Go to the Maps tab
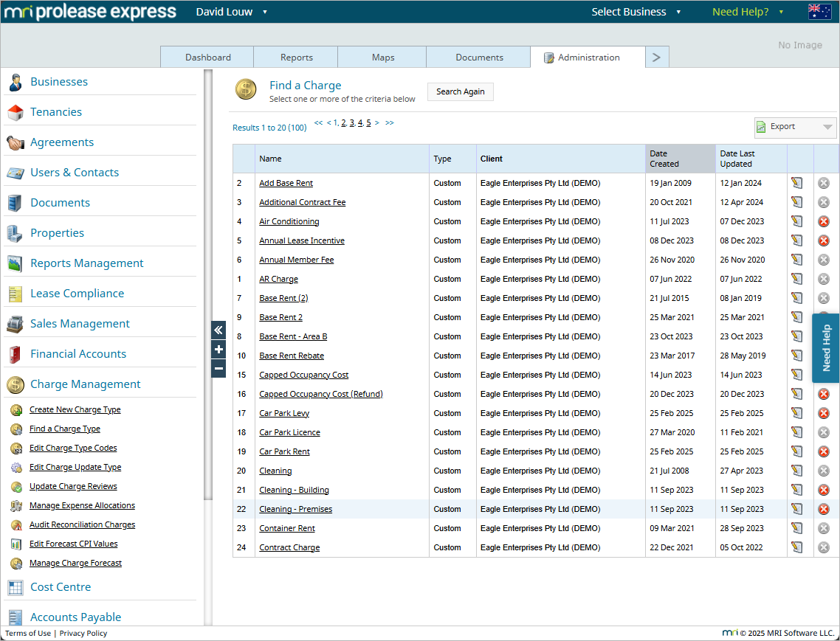 click(x=382, y=58)
